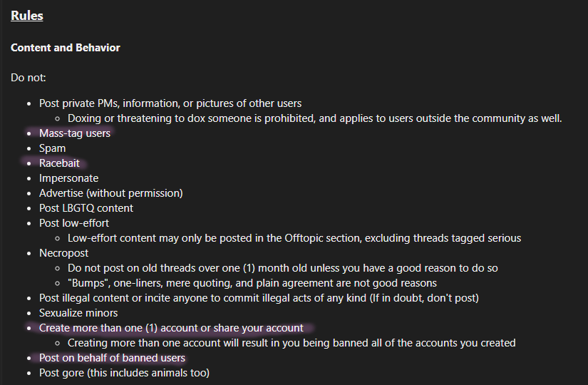588x385 pixels.
Task: Click the Post low-effort list item
Action: [74, 223]
